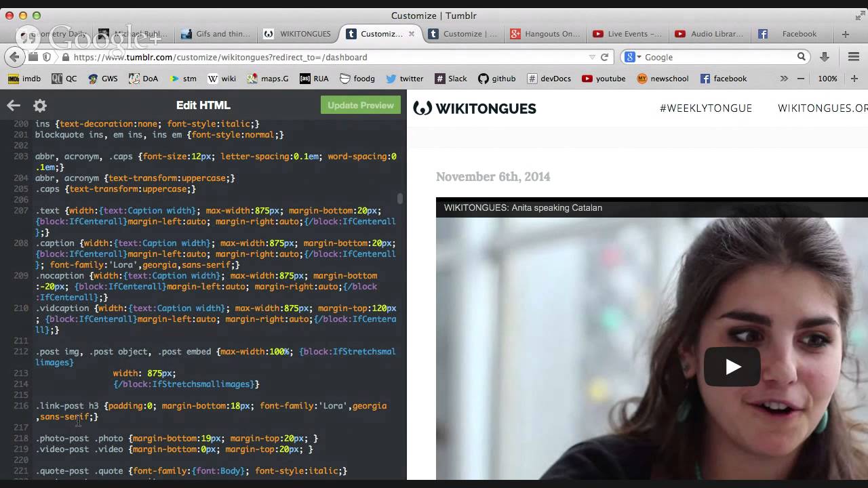Open the imdb bookmark
The image size is (868, 488).
coord(24,79)
